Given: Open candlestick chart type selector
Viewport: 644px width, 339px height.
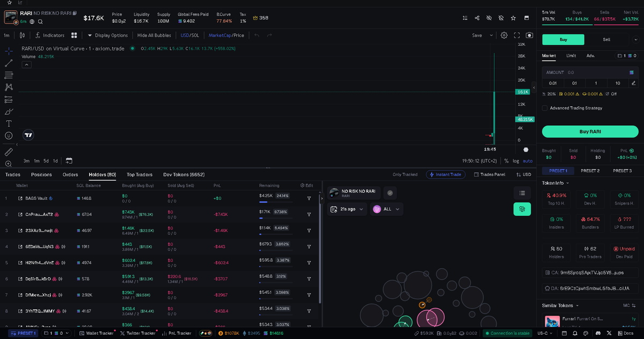Looking at the screenshot, I should point(22,35).
